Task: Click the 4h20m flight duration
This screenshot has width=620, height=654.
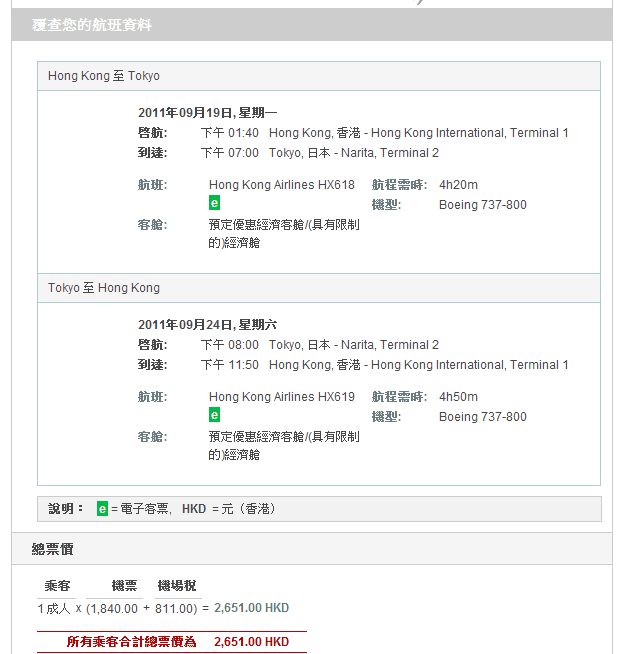Action: 458,185
